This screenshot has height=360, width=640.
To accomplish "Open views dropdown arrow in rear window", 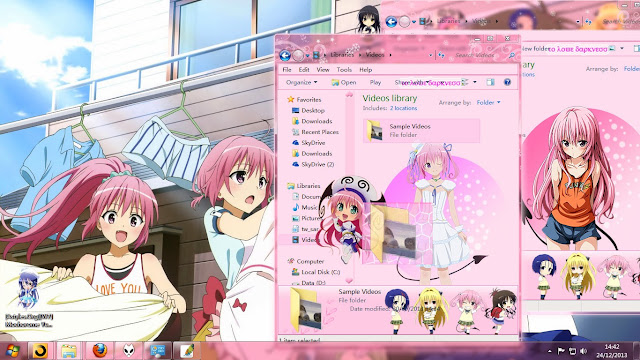I will pyautogui.click(x=622, y=49).
